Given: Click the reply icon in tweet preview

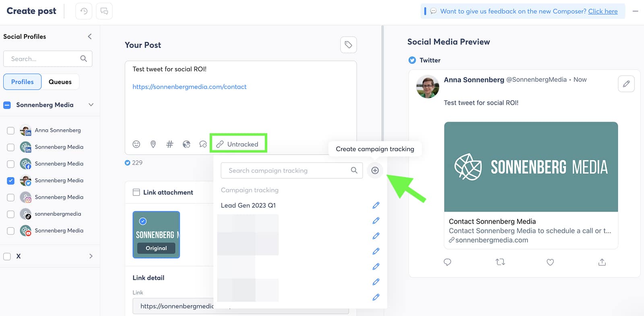Looking at the screenshot, I should (447, 262).
